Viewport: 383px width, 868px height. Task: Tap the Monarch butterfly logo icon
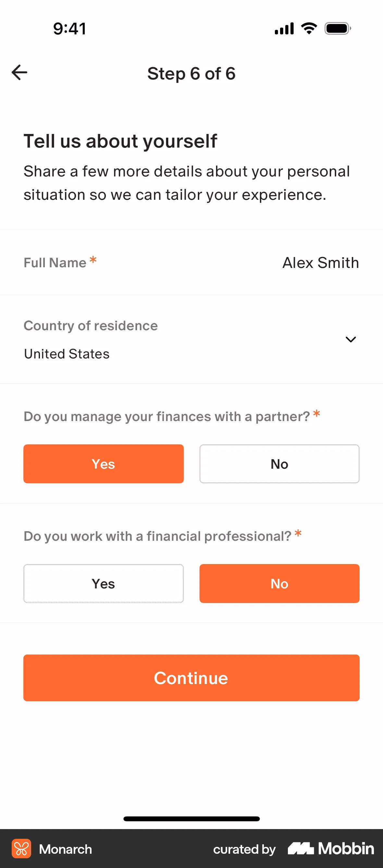21,849
